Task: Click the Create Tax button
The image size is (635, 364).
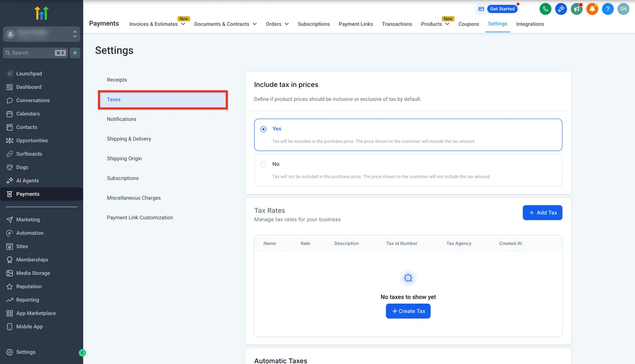Action: point(408,311)
